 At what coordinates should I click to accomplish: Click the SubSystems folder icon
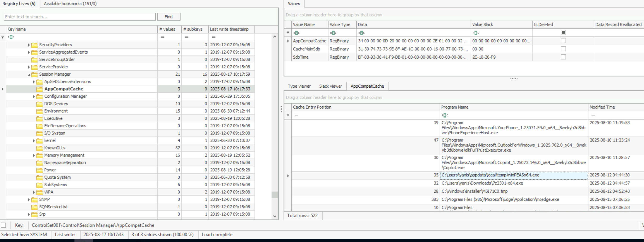40,185
